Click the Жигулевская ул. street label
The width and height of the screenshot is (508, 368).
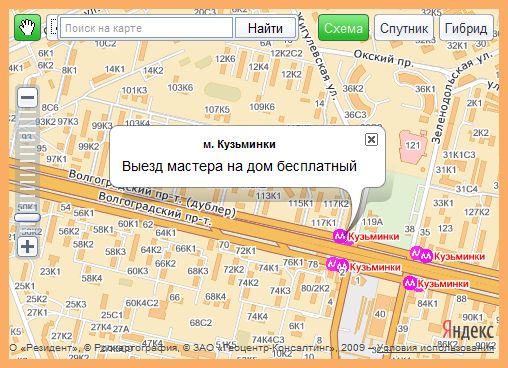(317, 57)
